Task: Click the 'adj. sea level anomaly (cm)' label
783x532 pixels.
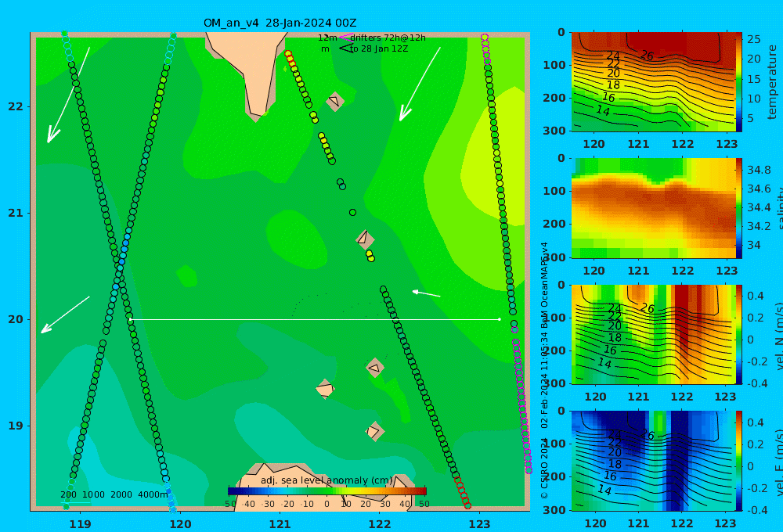Action: point(327,480)
